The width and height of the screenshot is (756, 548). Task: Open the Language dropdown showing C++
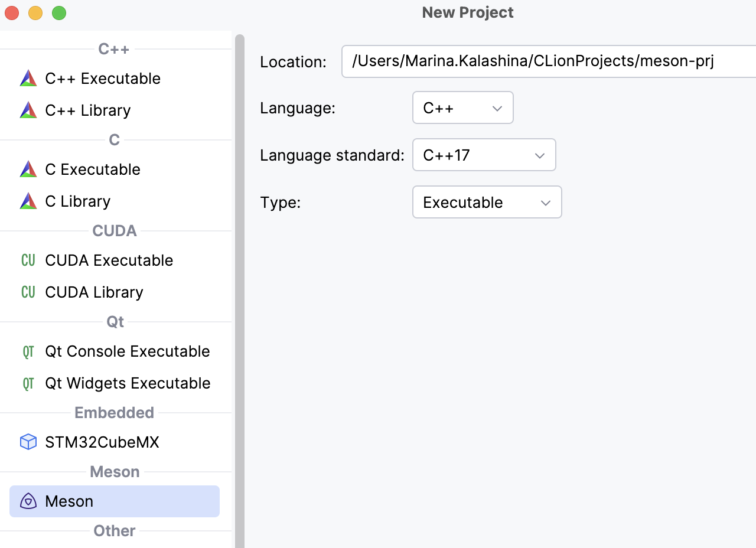tap(462, 107)
